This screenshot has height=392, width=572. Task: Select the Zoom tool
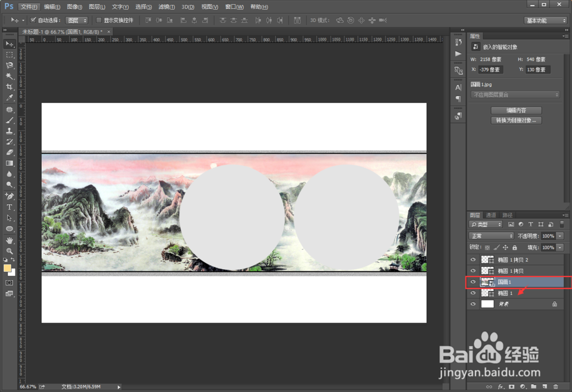point(10,251)
